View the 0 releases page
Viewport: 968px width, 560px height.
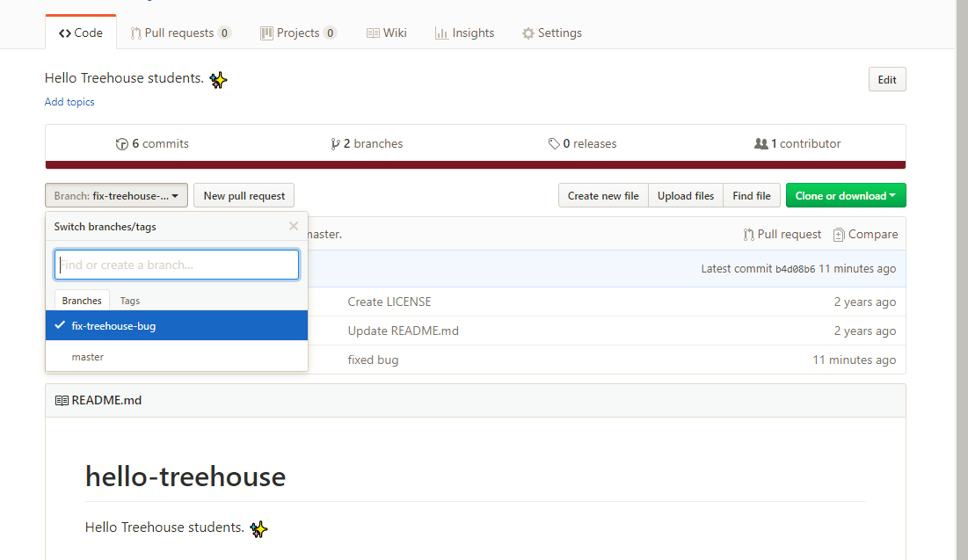point(582,144)
